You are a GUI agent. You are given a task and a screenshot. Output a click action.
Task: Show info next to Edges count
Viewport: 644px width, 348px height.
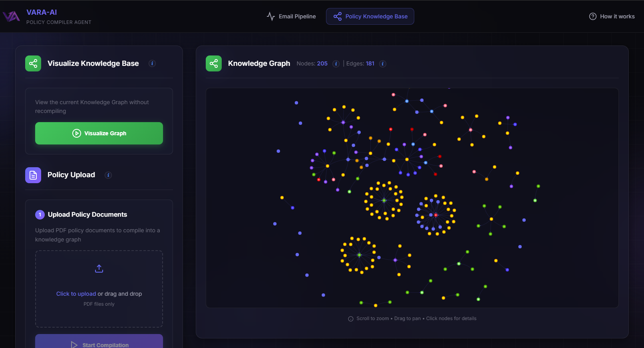click(383, 64)
